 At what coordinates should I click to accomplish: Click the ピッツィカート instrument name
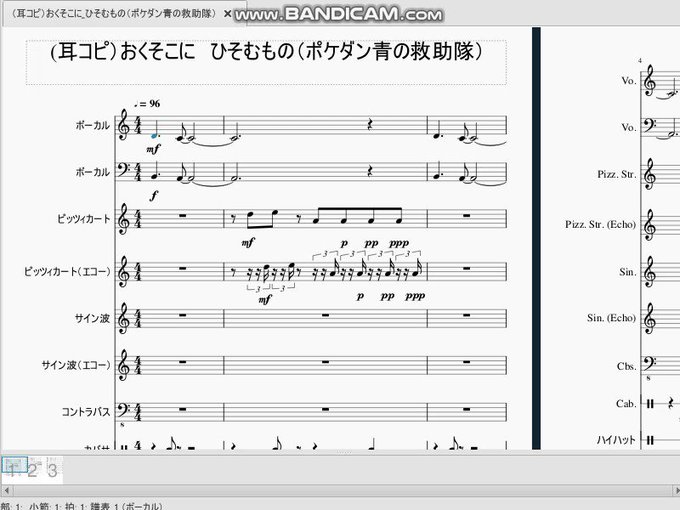(x=84, y=219)
